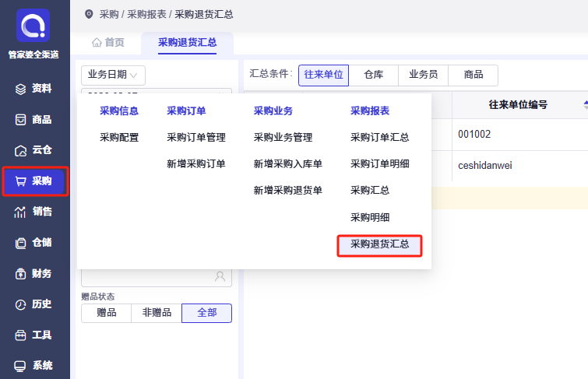Open the 财务 sidebar module icon
The height and width of the screenshot is (379, 588).
click(x=20, y=274)
